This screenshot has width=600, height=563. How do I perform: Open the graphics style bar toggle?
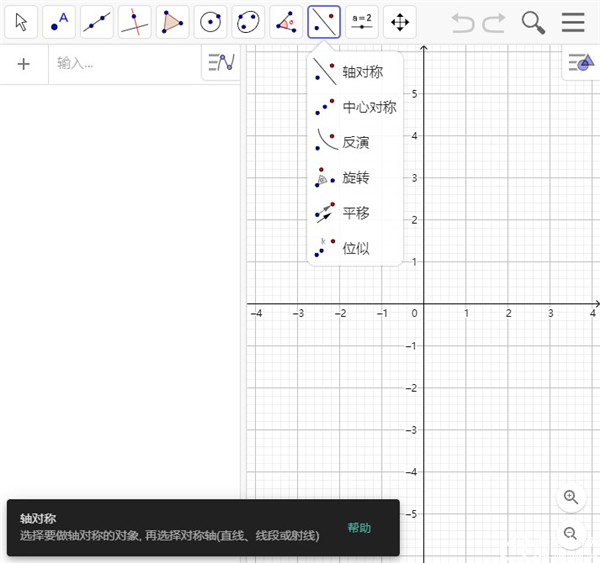coord(580,63)
